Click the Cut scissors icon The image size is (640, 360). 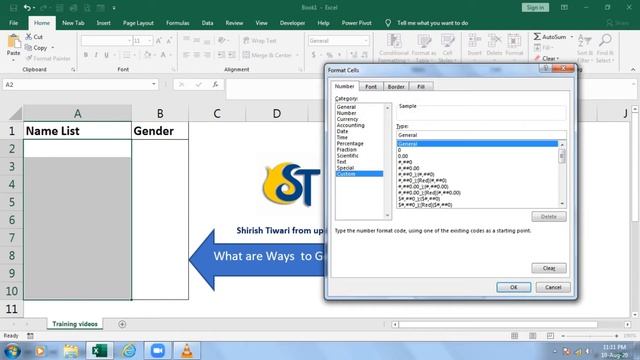pyautogui.click(x=29, y=37)
